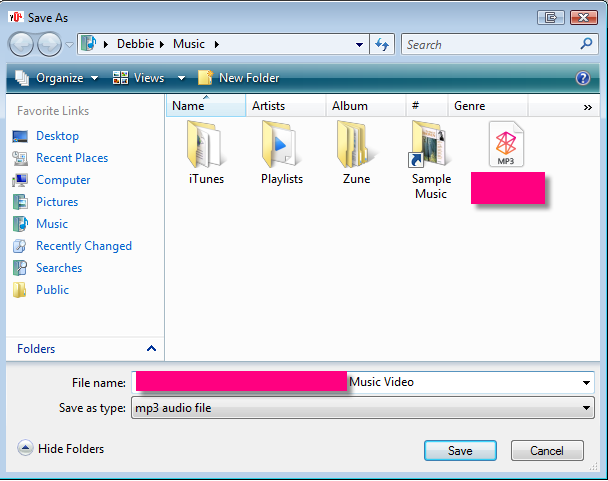608x481 pixels.
Task: Click the refresh button beside address bar
Action: (382, 44)
